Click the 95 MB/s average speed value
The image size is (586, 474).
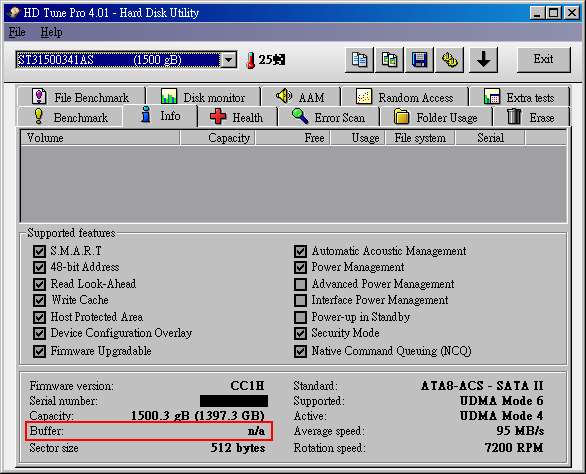520,431
